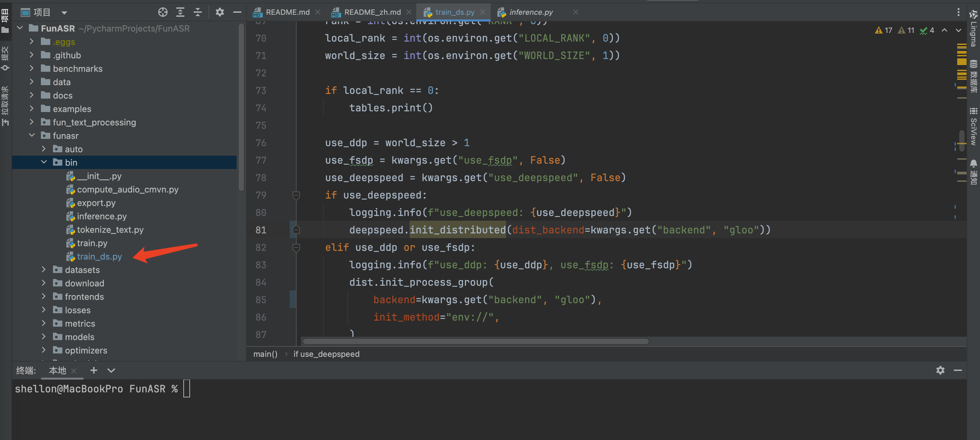Jump to next highlighted error arrow
This screenshot has width=980, height=440.
click(x=958, y=30)
